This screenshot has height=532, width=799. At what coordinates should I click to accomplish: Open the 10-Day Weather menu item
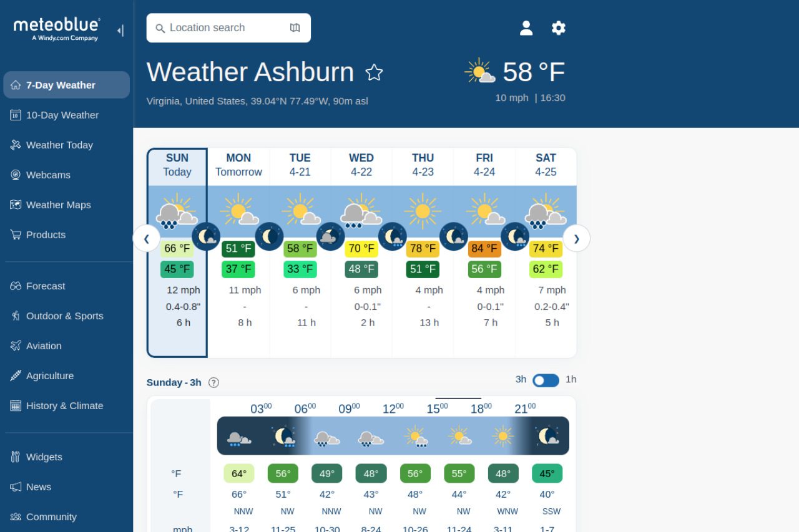[62, 115]
